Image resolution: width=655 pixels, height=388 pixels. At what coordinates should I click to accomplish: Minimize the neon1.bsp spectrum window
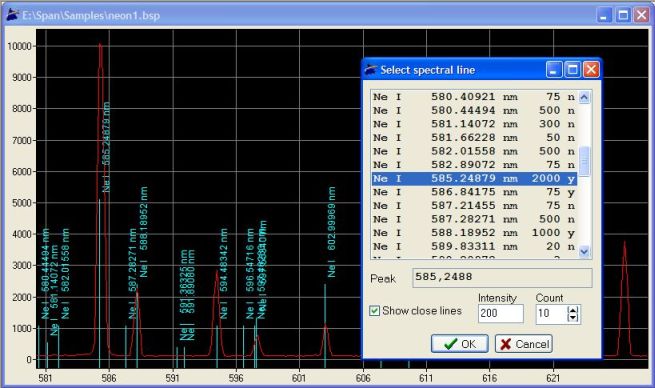pyautogui.click(x=604, y=15)
